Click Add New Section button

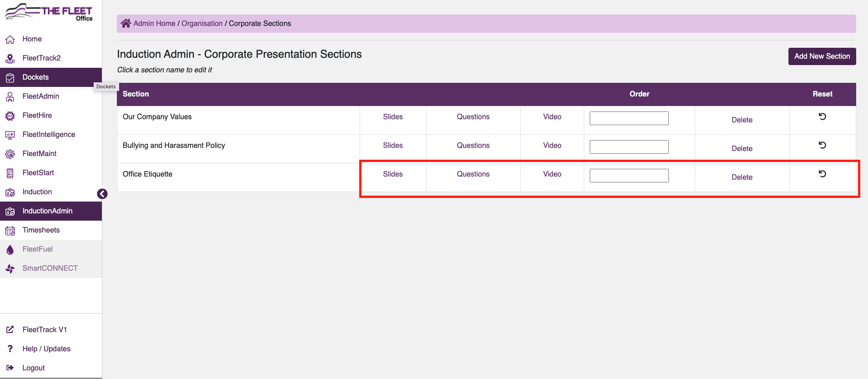(x=822, y=56)
